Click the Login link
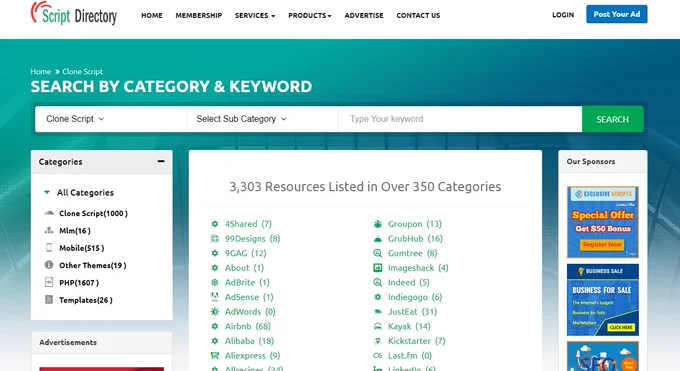This screenshot has height=371, width=680. pyautogui.click(x=563, y=15)
